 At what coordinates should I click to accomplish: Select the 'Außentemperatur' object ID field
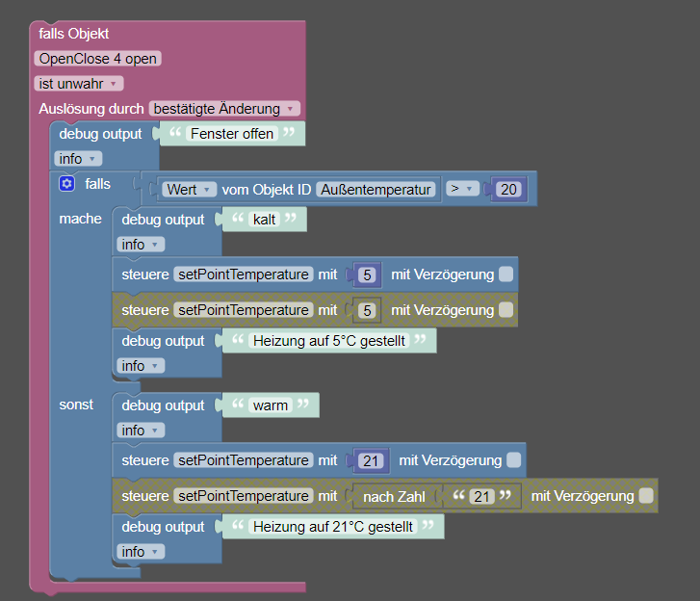point(376,190)
